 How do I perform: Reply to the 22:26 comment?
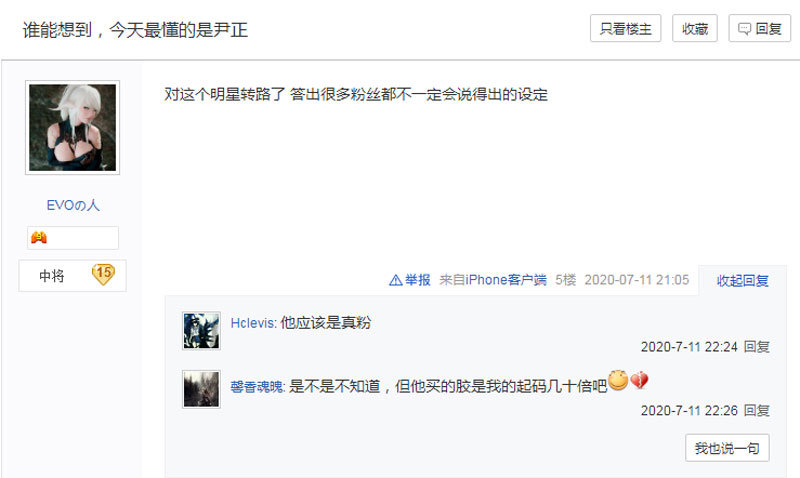pyautogui.click(x=757, y=411)
